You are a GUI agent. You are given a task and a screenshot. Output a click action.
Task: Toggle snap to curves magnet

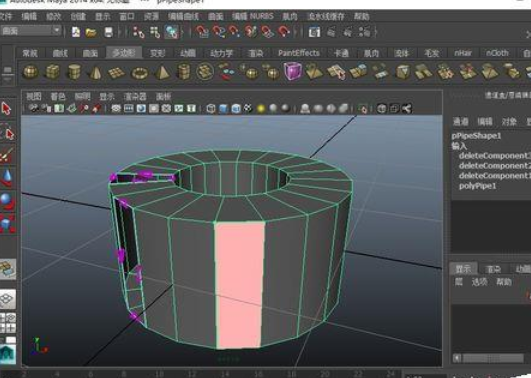click(x=218, y=32)
